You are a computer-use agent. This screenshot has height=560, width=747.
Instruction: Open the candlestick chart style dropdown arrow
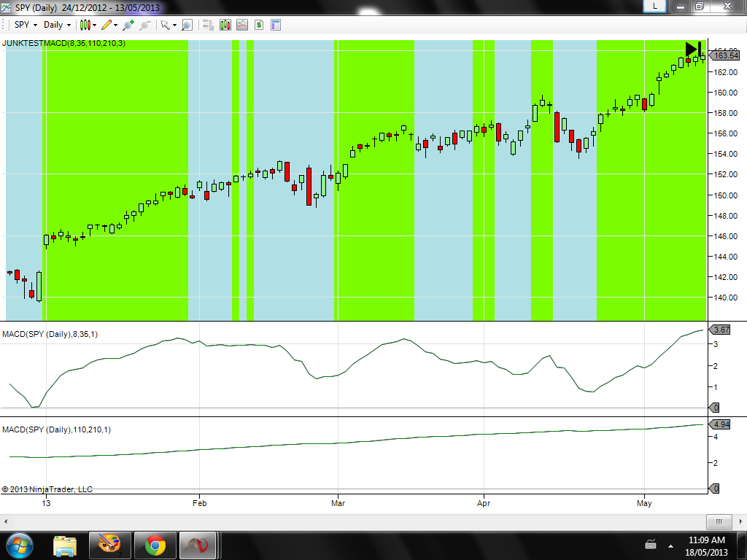94,26
